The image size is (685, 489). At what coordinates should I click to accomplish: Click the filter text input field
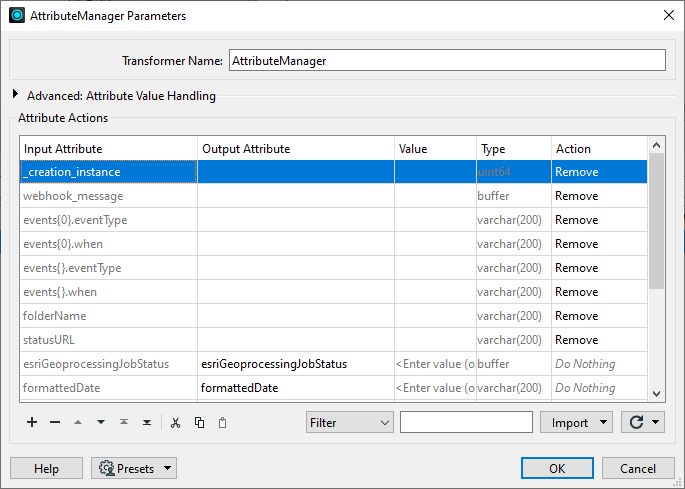[x=466, y=422]
